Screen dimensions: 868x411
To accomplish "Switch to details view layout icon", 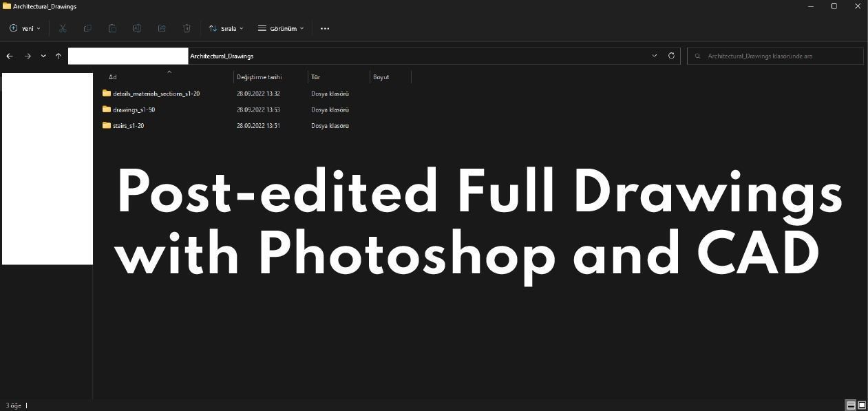I will [x=851, y=405].
